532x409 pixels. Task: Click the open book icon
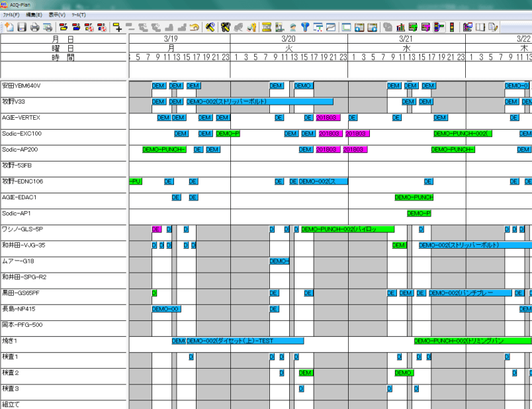click(480, 27)
